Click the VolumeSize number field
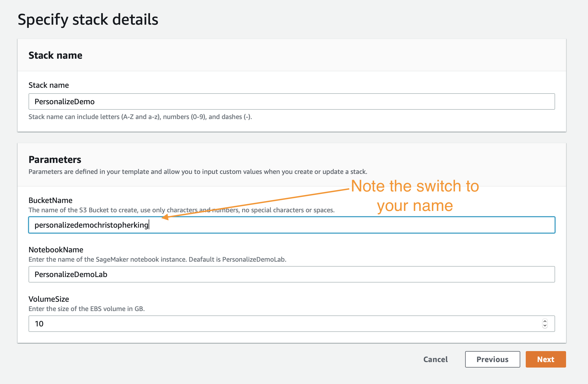The image size is (588, 384). point(292,324)
